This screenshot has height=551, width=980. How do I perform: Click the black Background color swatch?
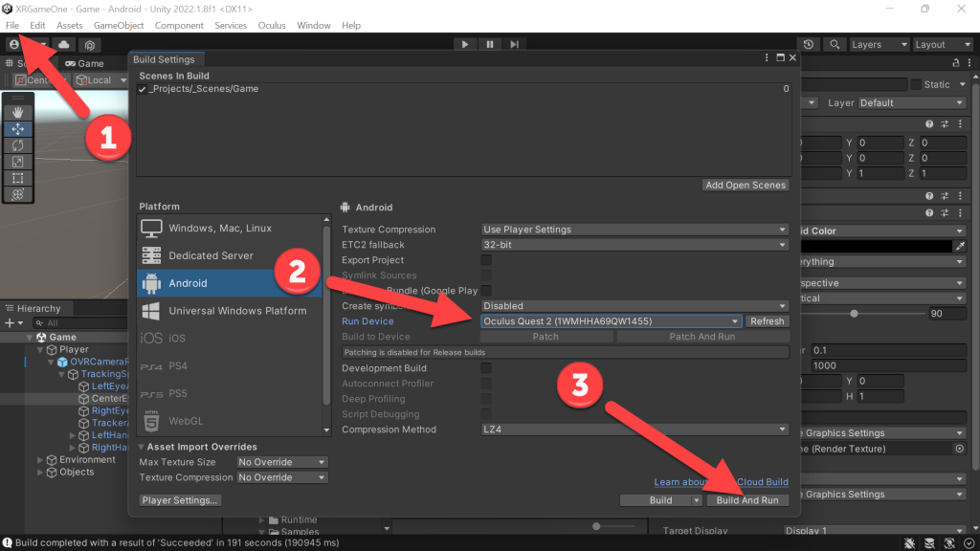coord(877,246)
